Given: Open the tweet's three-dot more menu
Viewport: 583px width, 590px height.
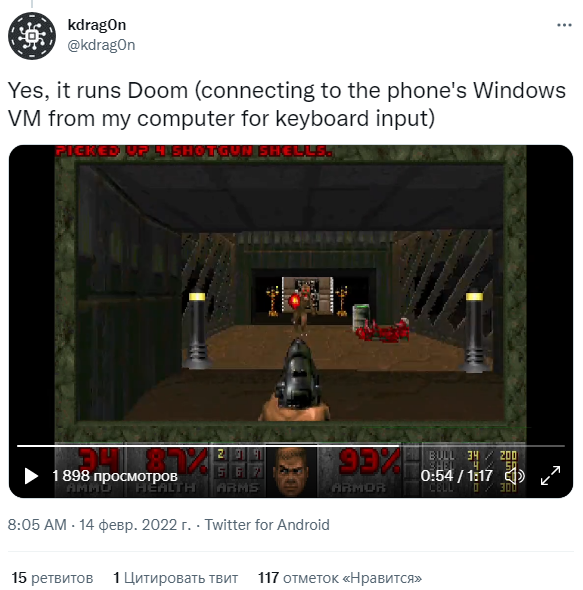Looking at the screenshot, I should click(564, 25).
